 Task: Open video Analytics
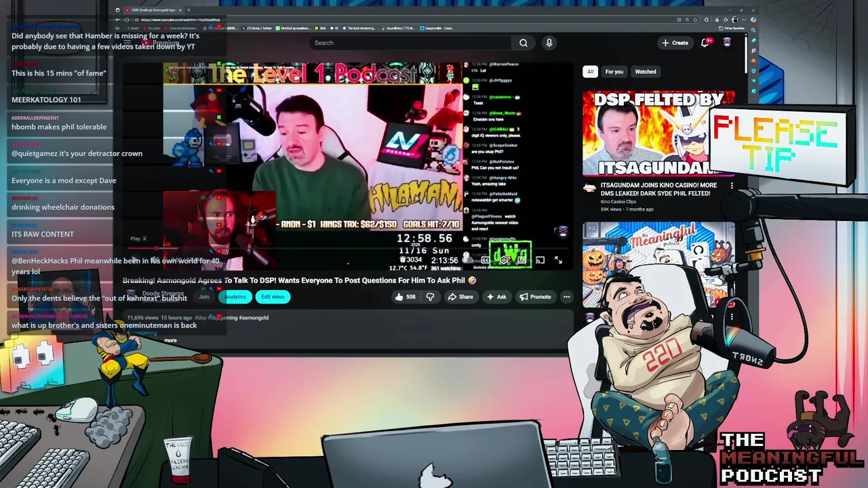[x=235, y=297]
